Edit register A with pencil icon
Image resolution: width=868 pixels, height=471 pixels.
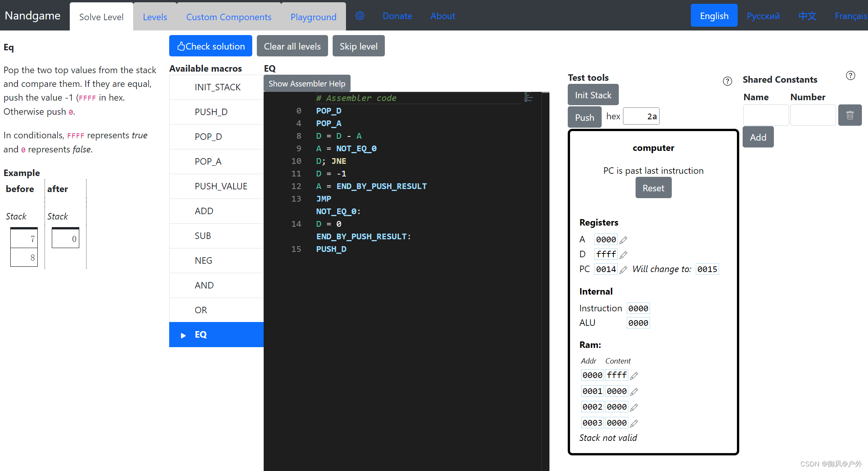623,240
